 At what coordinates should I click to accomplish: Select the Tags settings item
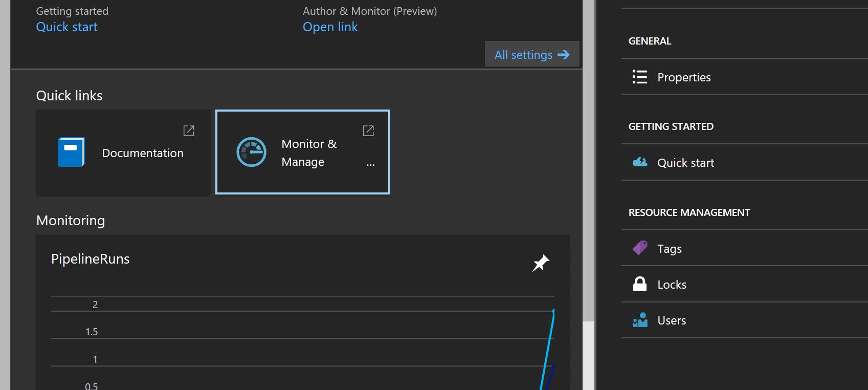[x=745, y=248]
